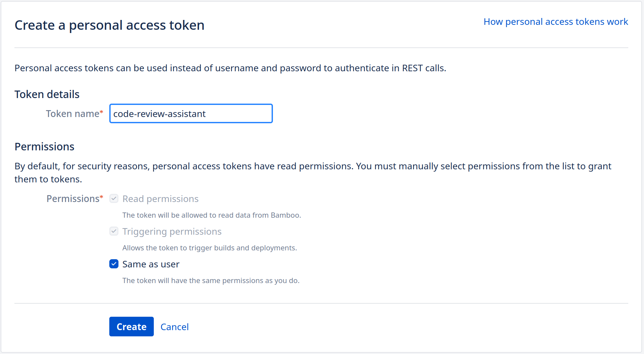Click the Permissions label with red asterisk
This screenshot has width=644, height=354.
tap(73, 199)
